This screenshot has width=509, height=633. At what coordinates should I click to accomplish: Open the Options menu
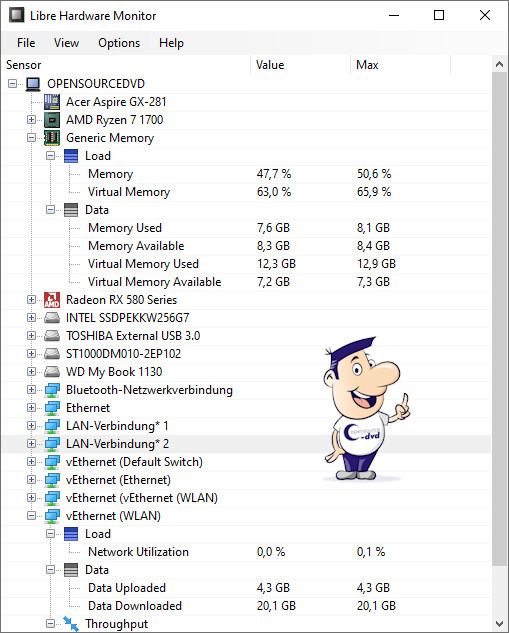click(119, 43)
